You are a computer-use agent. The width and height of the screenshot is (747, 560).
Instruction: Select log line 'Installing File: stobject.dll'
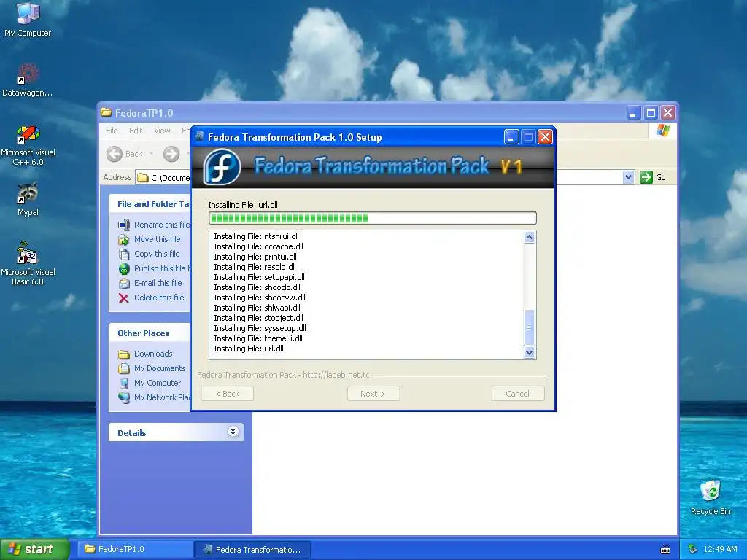tap(258, 318)
